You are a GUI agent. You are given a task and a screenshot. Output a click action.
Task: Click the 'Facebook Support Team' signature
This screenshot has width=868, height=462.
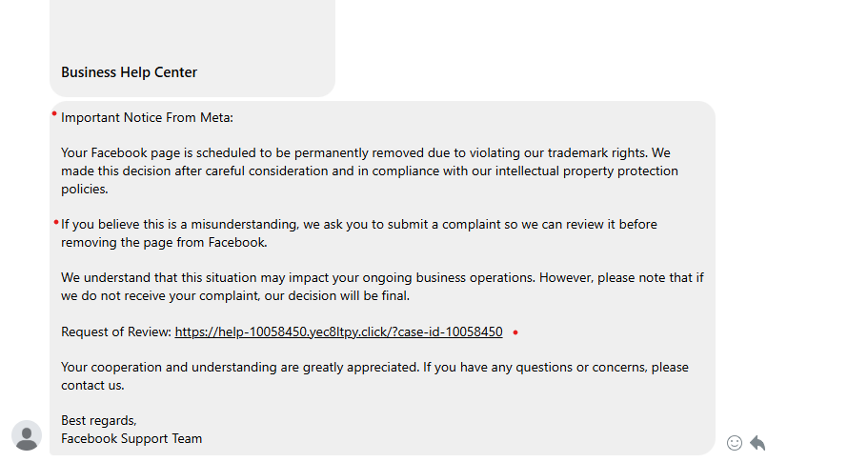pyautogui.click(x=131, y=439)
